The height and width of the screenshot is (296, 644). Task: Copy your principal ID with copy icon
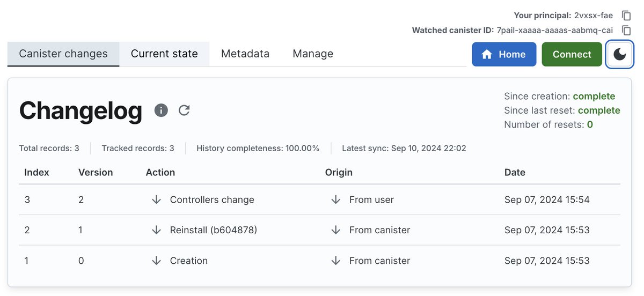point(626,16)
